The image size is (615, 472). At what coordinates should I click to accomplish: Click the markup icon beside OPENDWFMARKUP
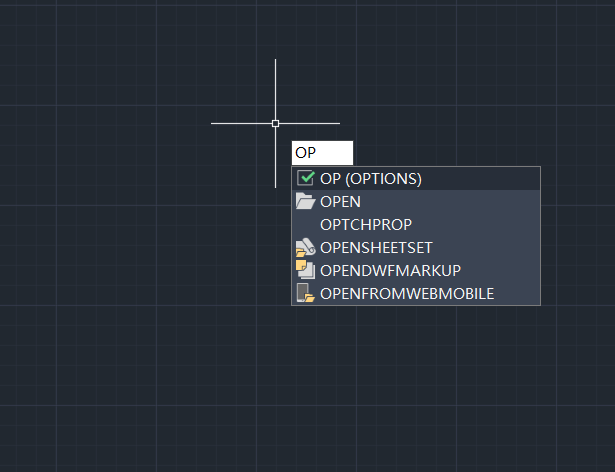coord(306,270)
